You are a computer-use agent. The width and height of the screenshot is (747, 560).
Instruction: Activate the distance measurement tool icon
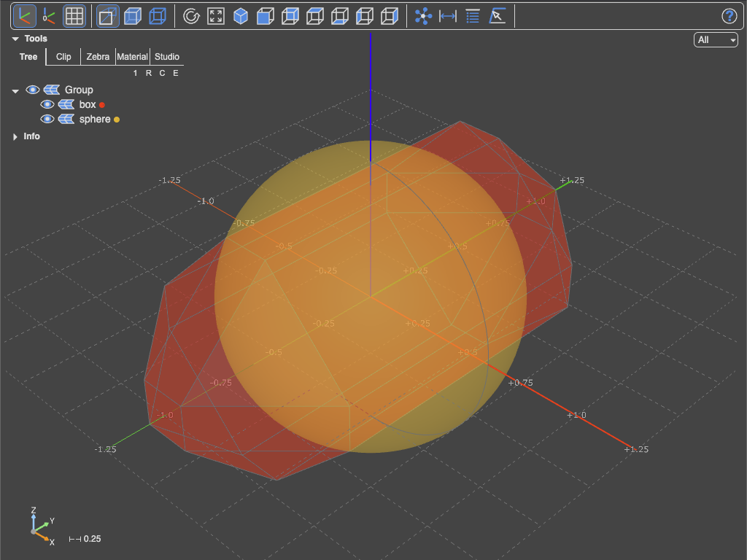(448, 16)
